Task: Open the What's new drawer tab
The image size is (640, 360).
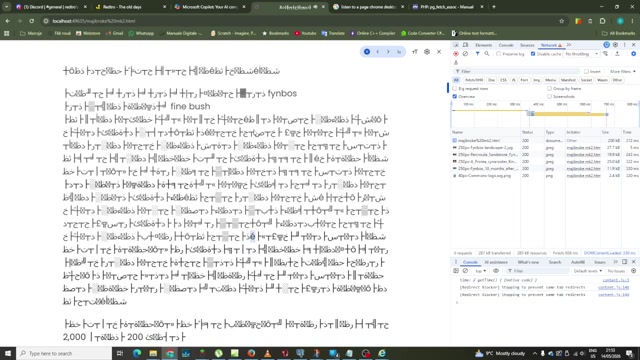Action: tap(528, 262)
